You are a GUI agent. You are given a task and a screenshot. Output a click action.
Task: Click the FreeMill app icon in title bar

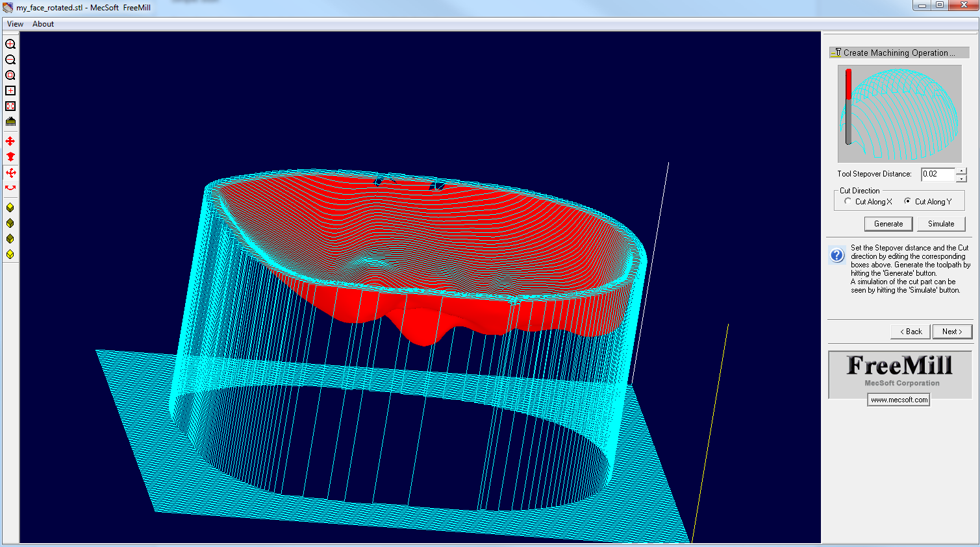8,8
